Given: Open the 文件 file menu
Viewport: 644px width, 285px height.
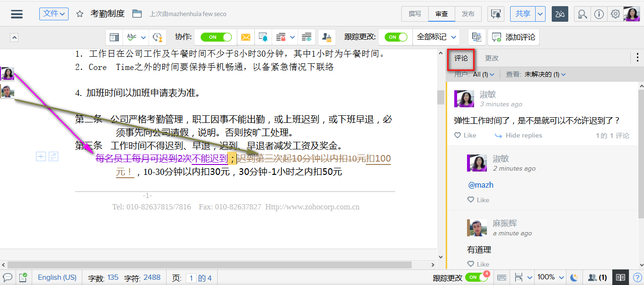Looking at the screenshot, I should [53, 14].
